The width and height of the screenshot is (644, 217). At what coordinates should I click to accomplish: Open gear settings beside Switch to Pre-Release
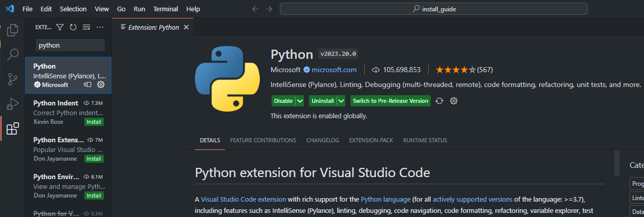(x=453, y=101)
